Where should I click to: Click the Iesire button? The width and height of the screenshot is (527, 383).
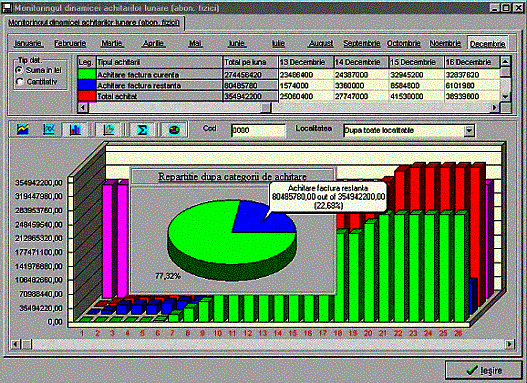[x=484, y=371]
